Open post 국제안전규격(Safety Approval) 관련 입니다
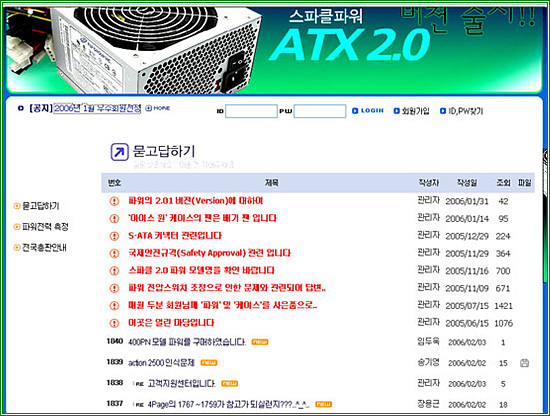The width and height of the screenshot is (550, 416). [x=209, y=253]
